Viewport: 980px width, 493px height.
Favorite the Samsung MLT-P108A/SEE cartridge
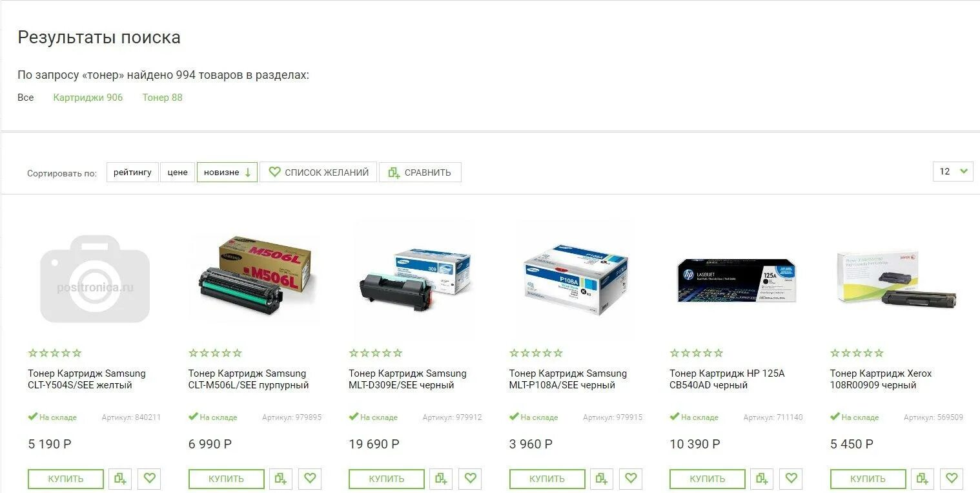631,479
